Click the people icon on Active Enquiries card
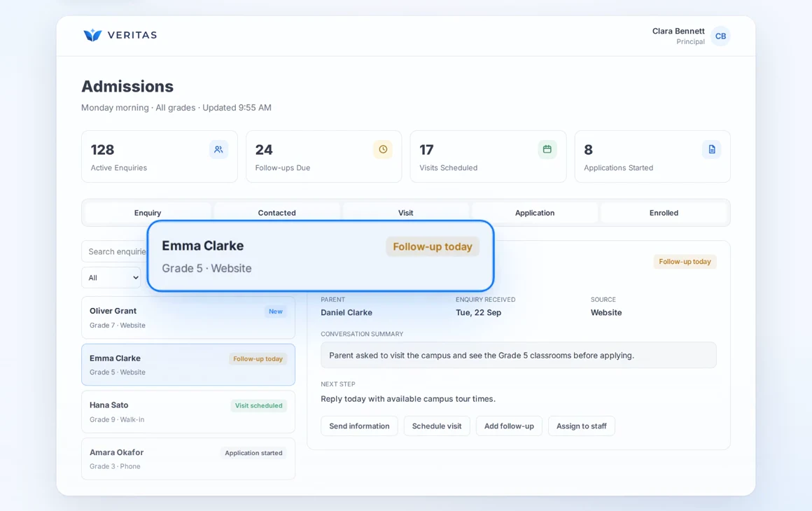This screenshot has height=511, width=812. point(218,150)
